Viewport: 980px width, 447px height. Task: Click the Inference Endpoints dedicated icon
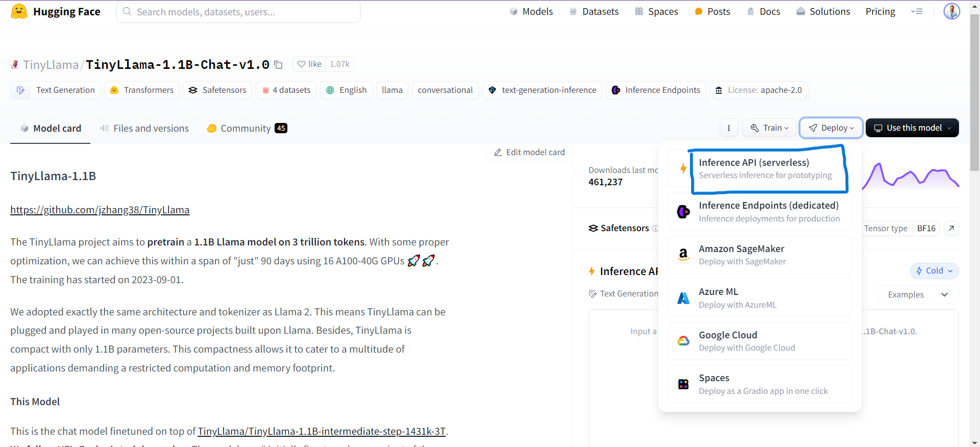coord(683,211)
